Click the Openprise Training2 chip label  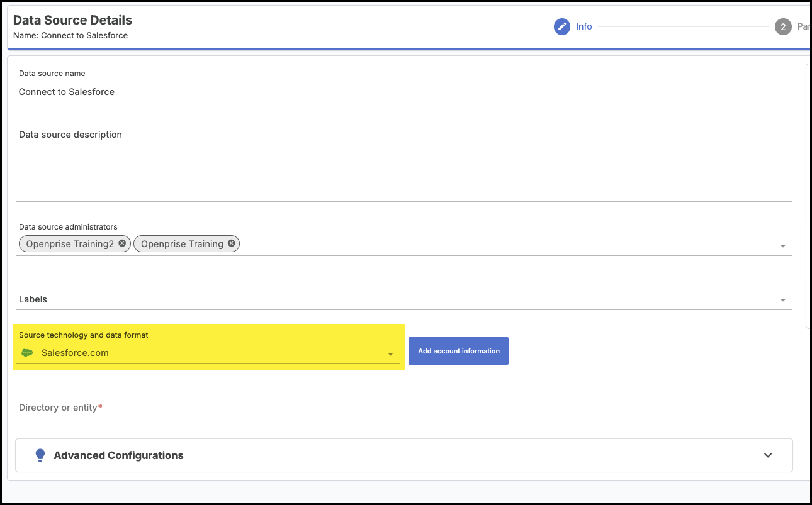click(x=70, y=244)
